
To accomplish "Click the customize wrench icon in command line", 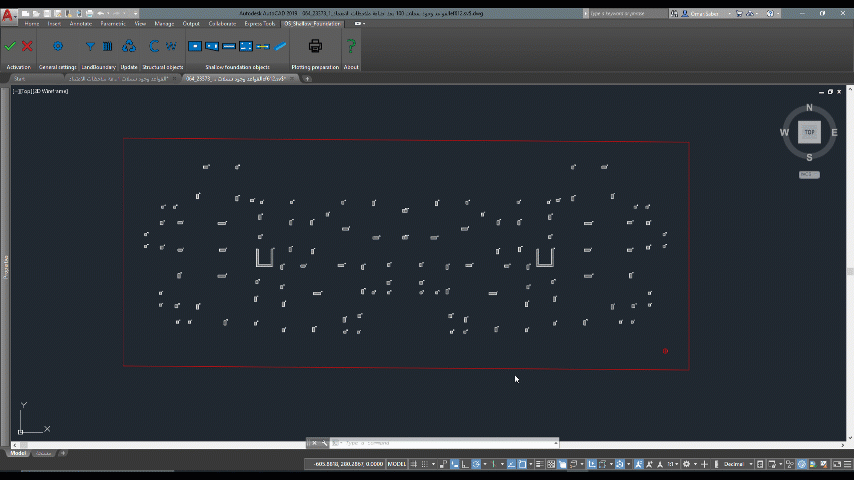I will tap(325, 443).
